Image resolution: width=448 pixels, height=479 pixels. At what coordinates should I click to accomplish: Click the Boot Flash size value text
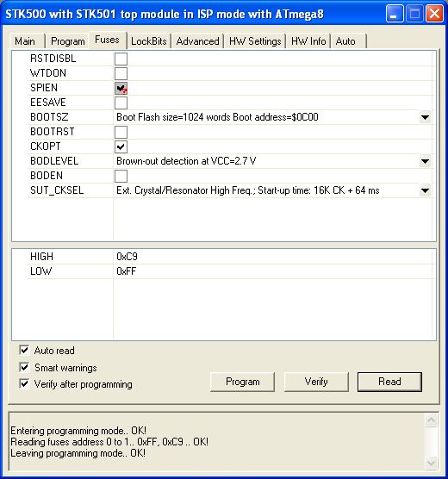point(217,117)
